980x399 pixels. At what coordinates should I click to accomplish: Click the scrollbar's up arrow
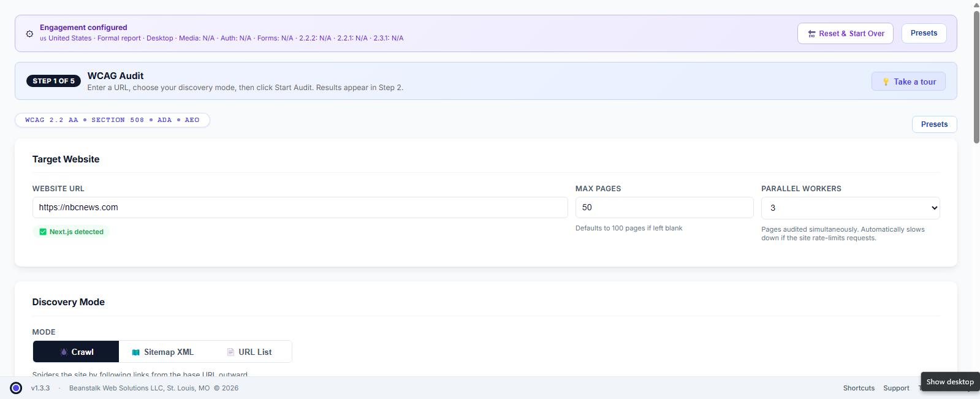point(976,5)
